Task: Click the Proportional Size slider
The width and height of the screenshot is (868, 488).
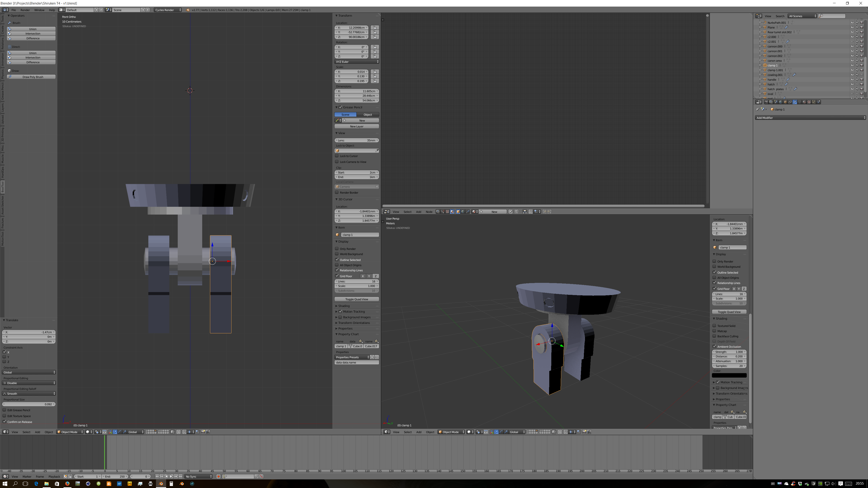Action: (x=29, y=404)
